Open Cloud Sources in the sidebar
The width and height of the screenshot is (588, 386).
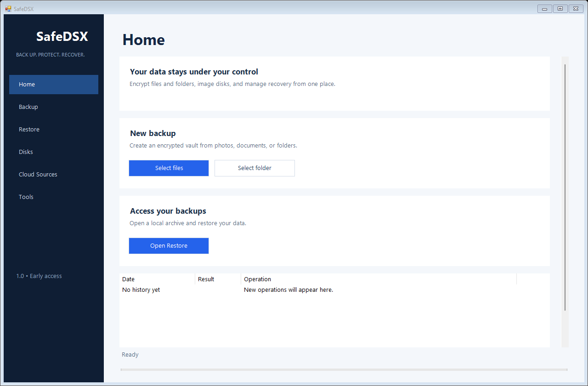(x=54, y=175)
